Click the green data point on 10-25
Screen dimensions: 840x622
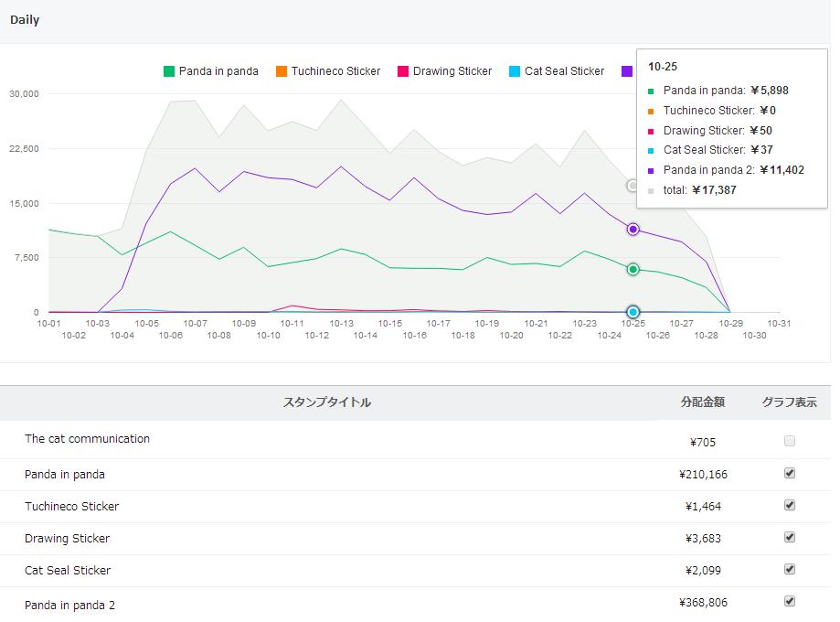(x=633, y=269)
